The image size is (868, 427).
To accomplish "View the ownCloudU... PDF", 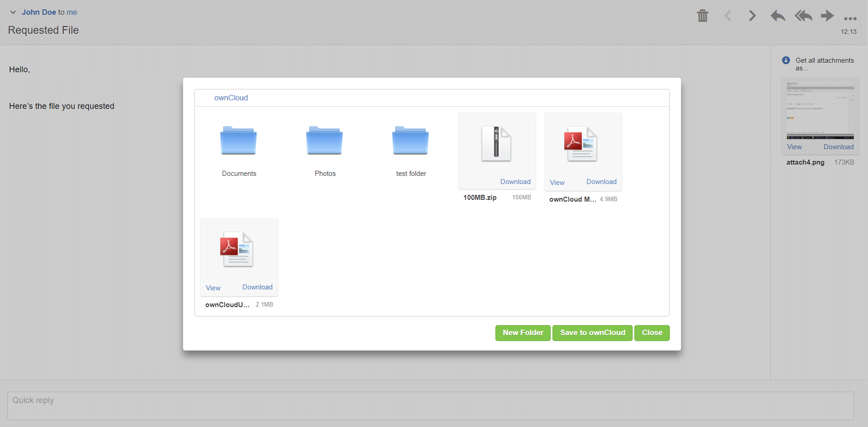I will (x=213, y=288).
